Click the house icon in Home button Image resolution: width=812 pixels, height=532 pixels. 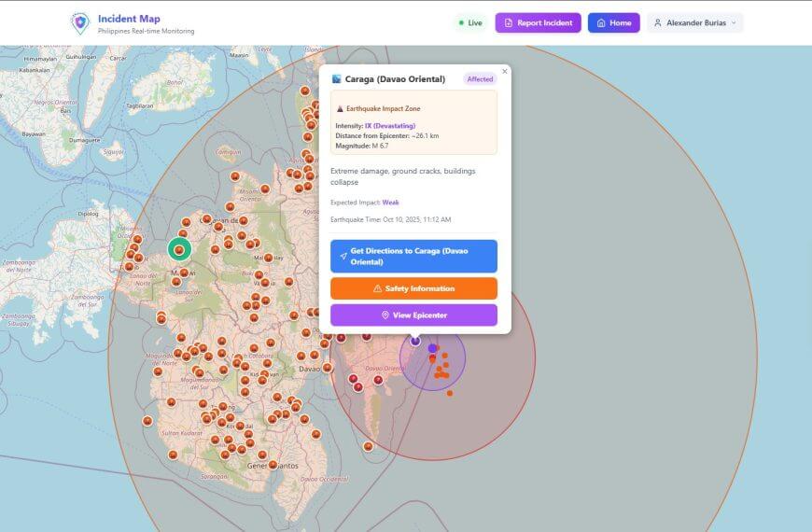(x=601, y=23)
